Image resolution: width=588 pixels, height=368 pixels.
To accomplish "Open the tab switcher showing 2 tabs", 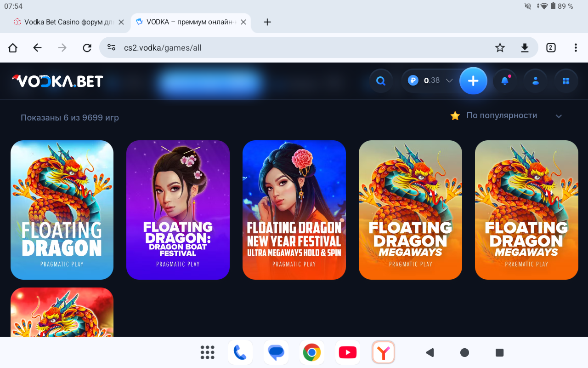I will point(551,48).
